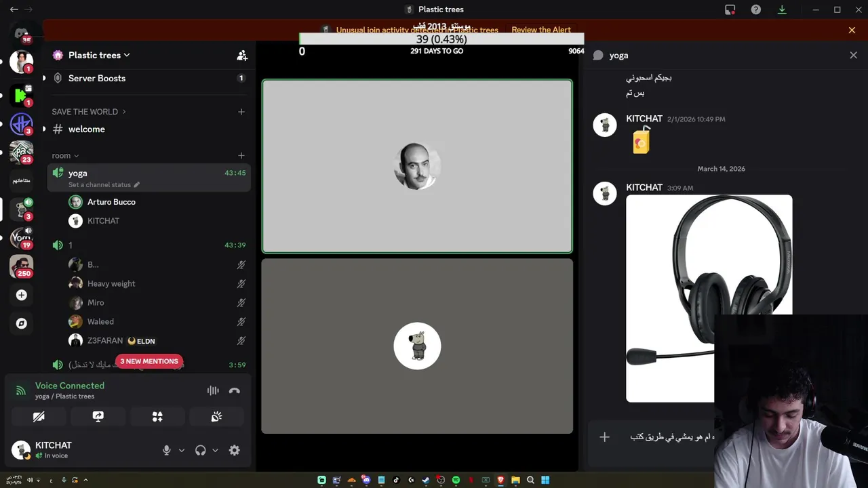Go back with the left arrow
The height and width of the screenshot is (488, 868).
(14, 9)
